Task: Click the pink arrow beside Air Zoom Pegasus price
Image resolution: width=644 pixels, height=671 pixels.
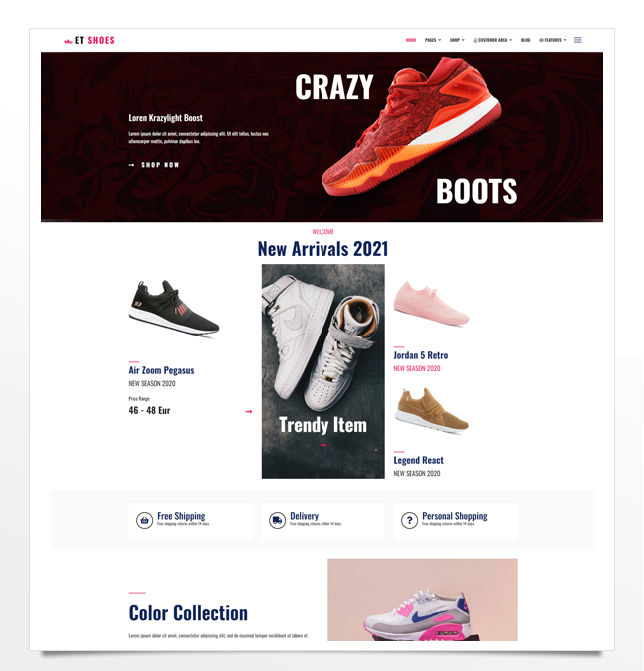Action: pos(249,412)
